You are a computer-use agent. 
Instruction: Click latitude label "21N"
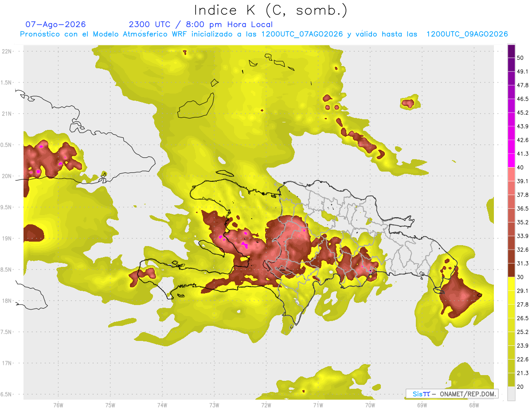[x=7, y=114]
